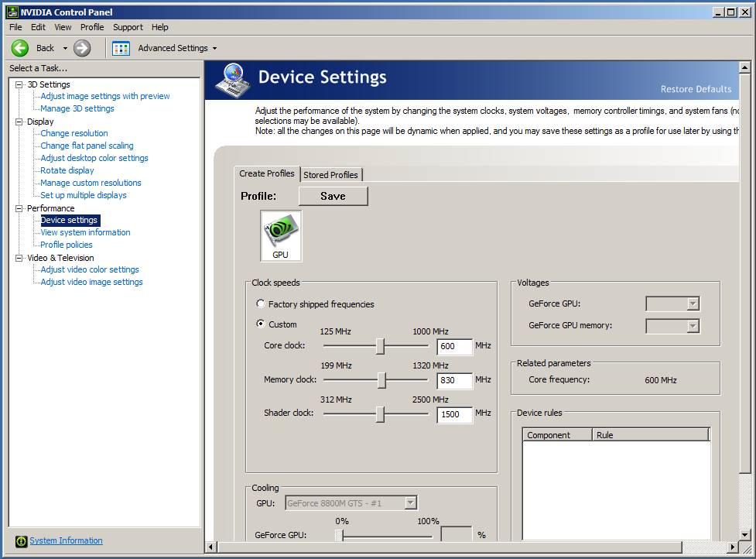Viewport: 756px width, 559px height.
Task: Open Adjust image settings with preview
Action: tap(105, 96)
